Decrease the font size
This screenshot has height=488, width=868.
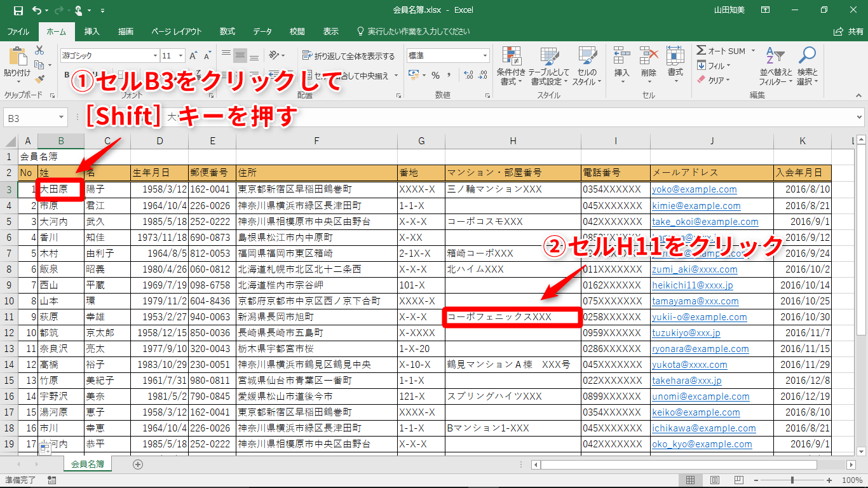[x=208, y=56]
